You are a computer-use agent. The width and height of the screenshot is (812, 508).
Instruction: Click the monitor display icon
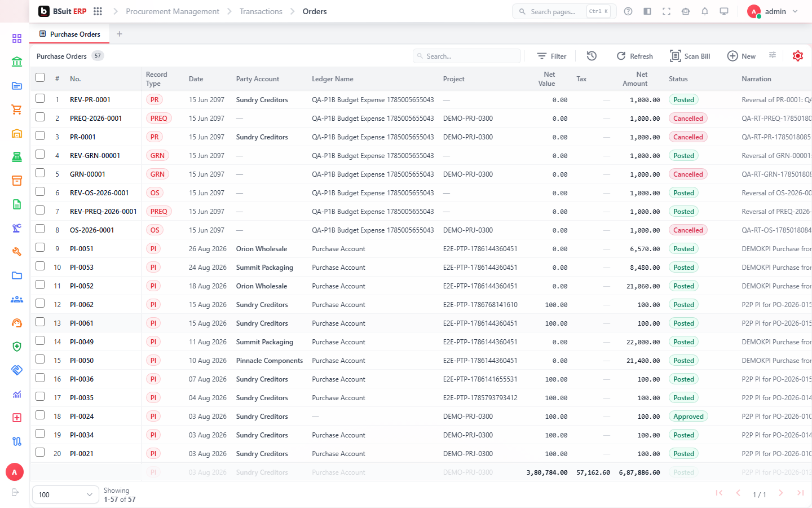(724, 11)
